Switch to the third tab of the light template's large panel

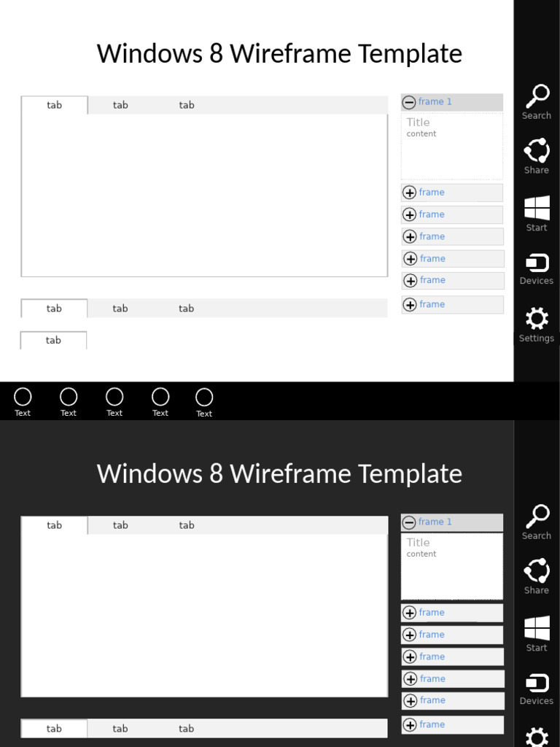click(x=187, y=105)
